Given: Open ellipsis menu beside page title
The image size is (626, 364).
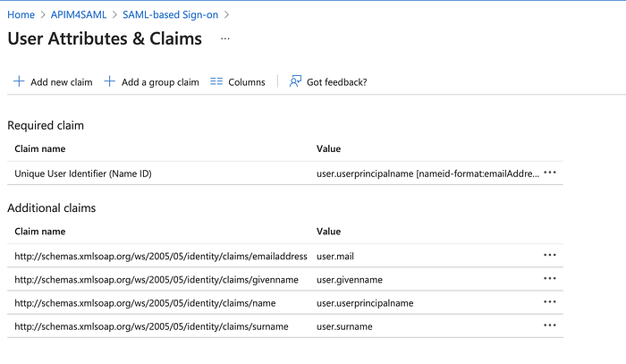Looking at the screenshot, I should click(x=225, y=38).
